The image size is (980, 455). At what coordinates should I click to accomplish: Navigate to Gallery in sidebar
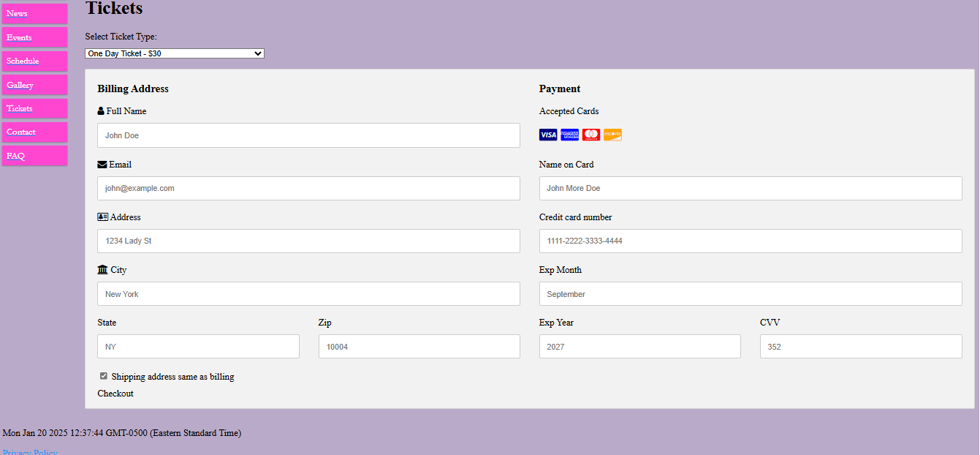pos(34,85)
